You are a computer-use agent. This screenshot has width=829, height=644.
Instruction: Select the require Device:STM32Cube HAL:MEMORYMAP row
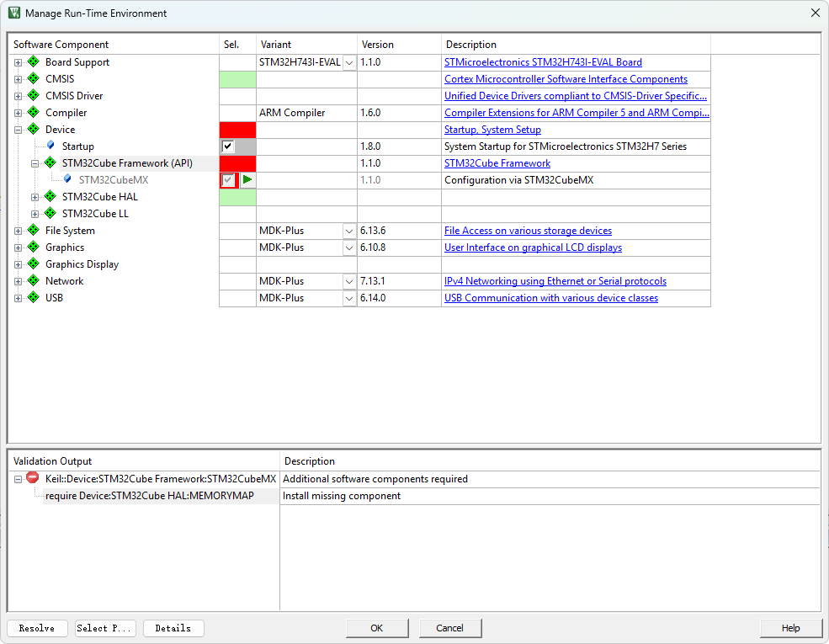point(150,496)
